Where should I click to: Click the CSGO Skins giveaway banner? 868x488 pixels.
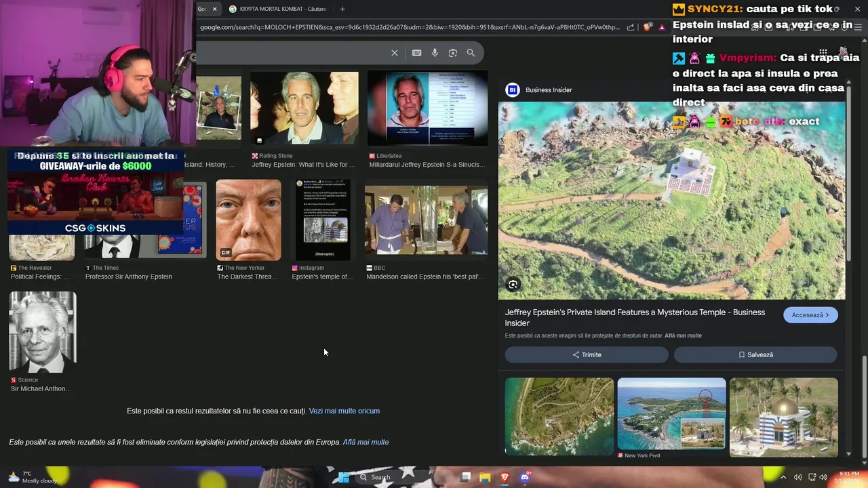tap(95, 192)
